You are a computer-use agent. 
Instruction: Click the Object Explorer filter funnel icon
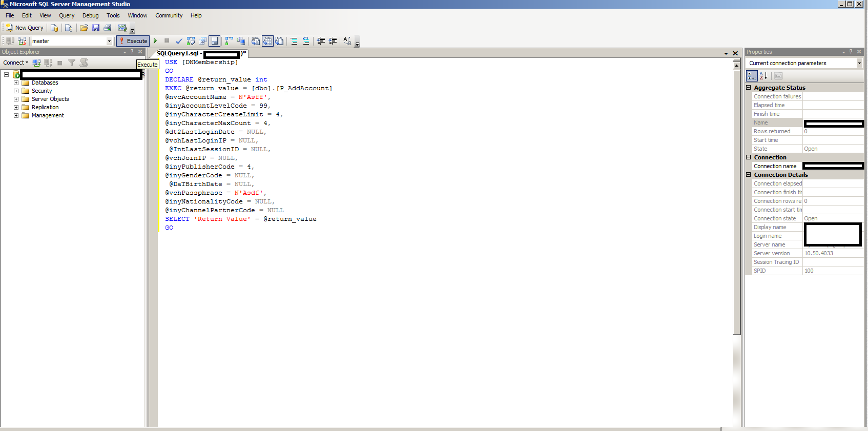click(72, 63)
